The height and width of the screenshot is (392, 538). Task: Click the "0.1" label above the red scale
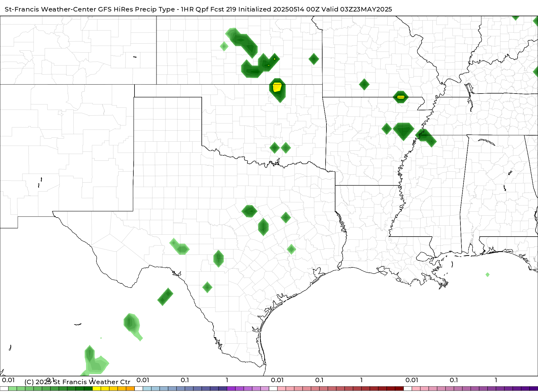click(x=319, y=380)
